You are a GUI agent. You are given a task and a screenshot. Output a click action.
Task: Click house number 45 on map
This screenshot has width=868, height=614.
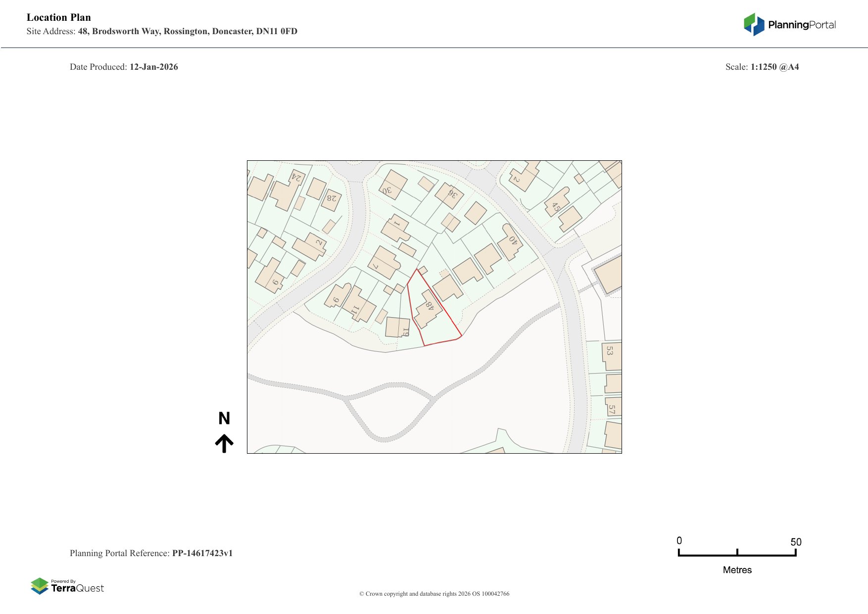pos(556,204)
